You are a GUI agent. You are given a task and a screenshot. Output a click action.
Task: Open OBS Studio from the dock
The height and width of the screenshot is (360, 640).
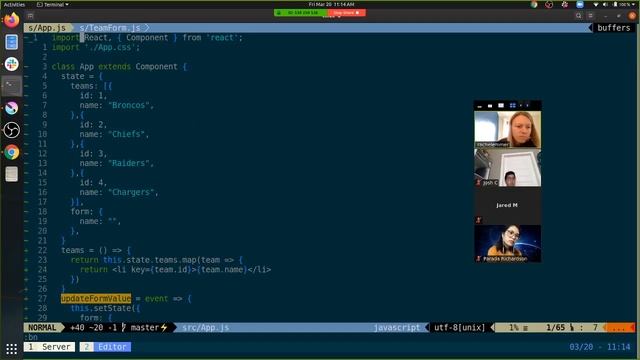coord(11,130)
